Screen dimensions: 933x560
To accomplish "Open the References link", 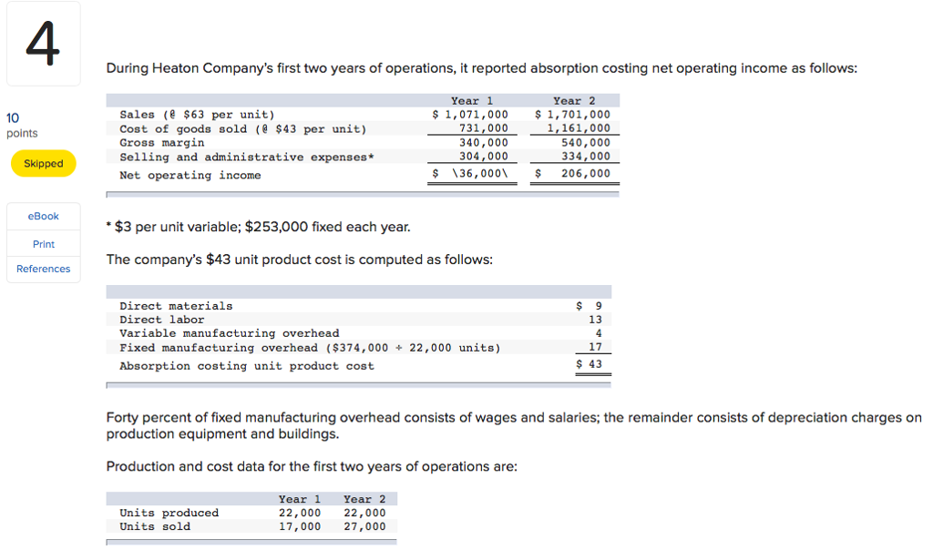I will (x=44, y=269).
